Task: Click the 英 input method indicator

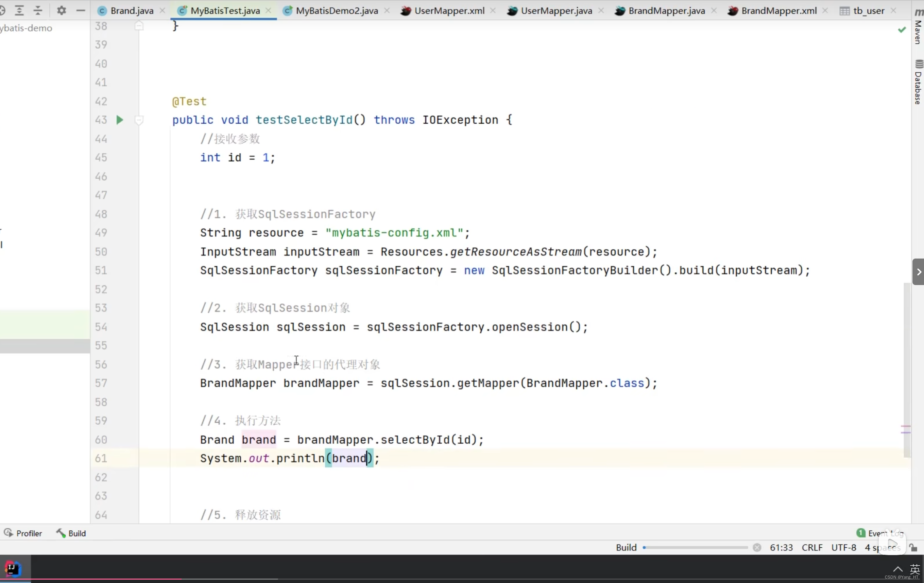Action: coord(915,568)
